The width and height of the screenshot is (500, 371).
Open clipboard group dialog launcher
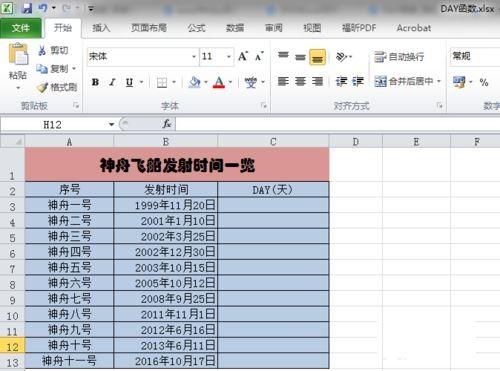76,106
